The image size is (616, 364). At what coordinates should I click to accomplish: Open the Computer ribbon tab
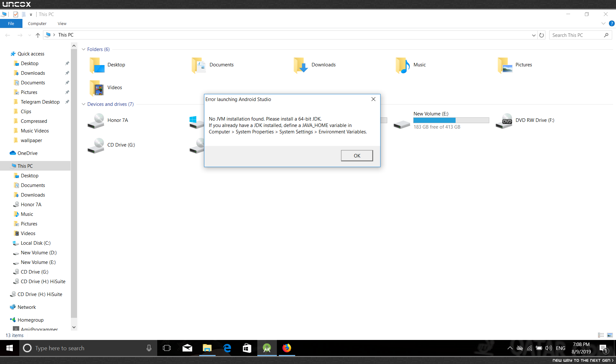(37, 23)
